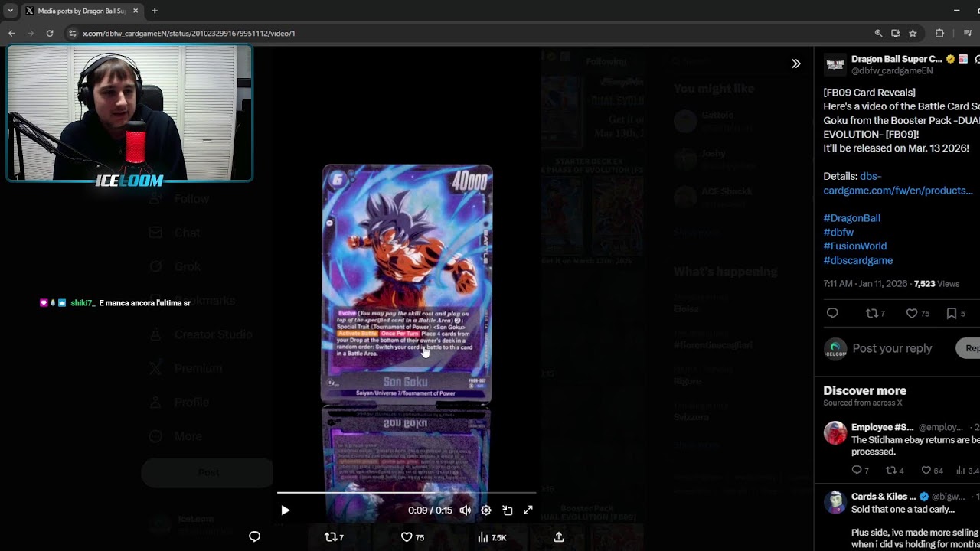Open Cards & Kilos account name

point(884,497)
